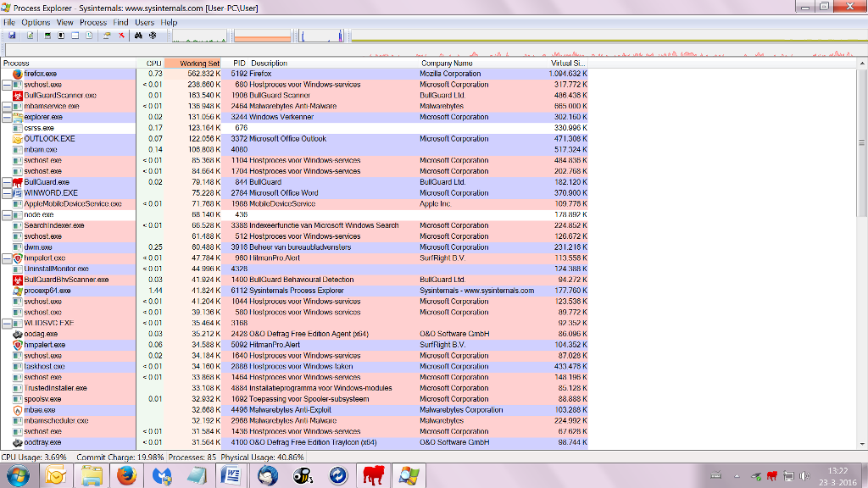Screen dimensions: 868x488
Task: Collapse the WINWORD.EXE tree node
Action: point(7,193)
